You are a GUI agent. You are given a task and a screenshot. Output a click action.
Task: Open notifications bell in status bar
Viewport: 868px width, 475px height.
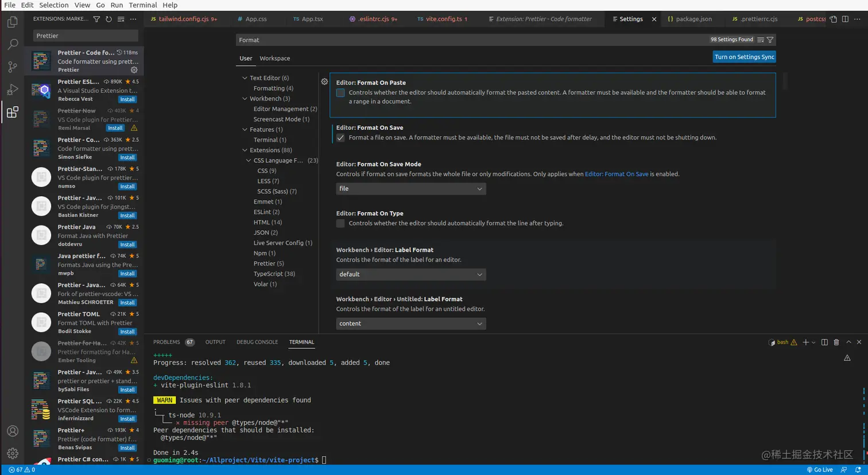pos(858,470)
